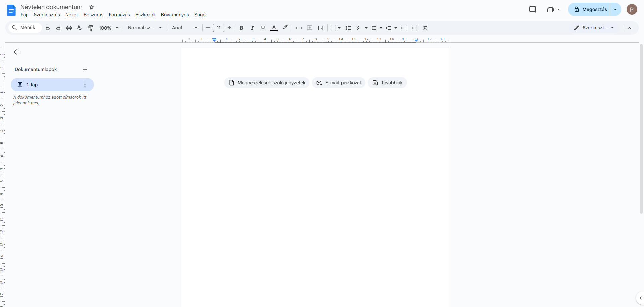The image size is (644, 307).
Task: Select the paint format roller icon
Action: click(x=90, y=28)
